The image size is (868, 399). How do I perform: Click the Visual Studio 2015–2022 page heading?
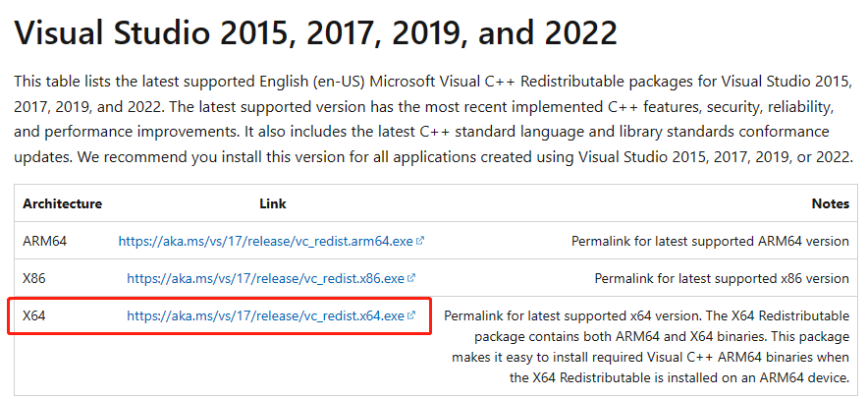[315, 32]
